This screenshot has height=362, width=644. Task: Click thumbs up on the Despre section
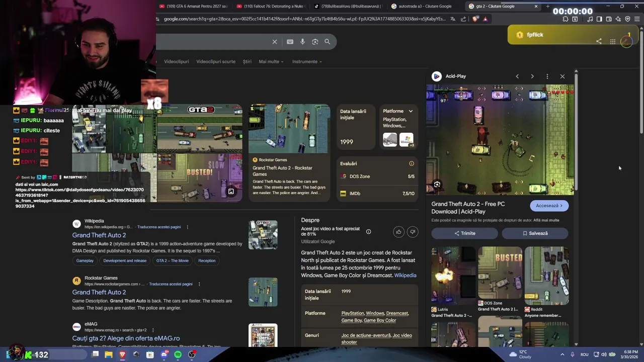(x=398, y=232)
